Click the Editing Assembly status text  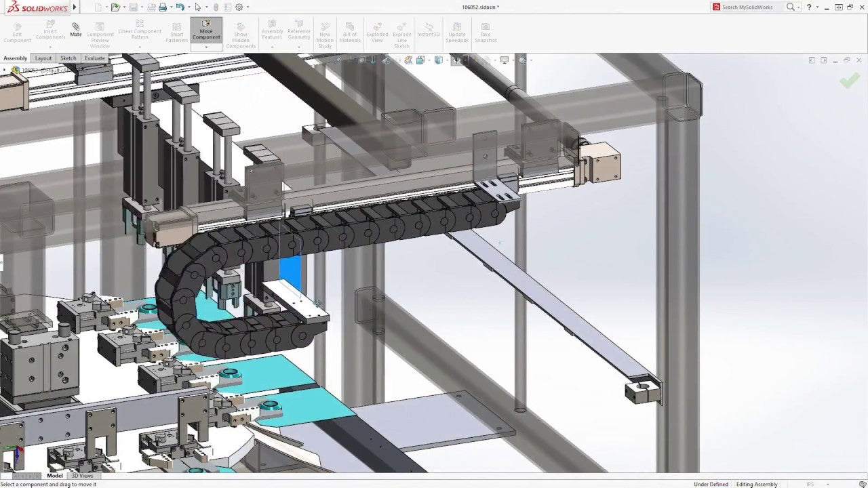[757, 485]
